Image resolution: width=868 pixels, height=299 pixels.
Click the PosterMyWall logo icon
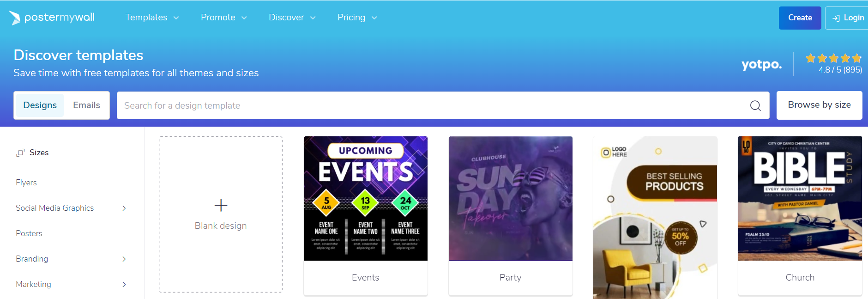pyautogui.click(x=15, y=18)
